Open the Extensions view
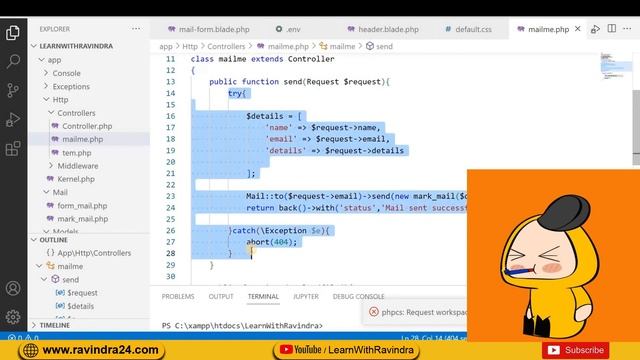Image resolution: width=640 pixels, height=360 pixels. 13,149
